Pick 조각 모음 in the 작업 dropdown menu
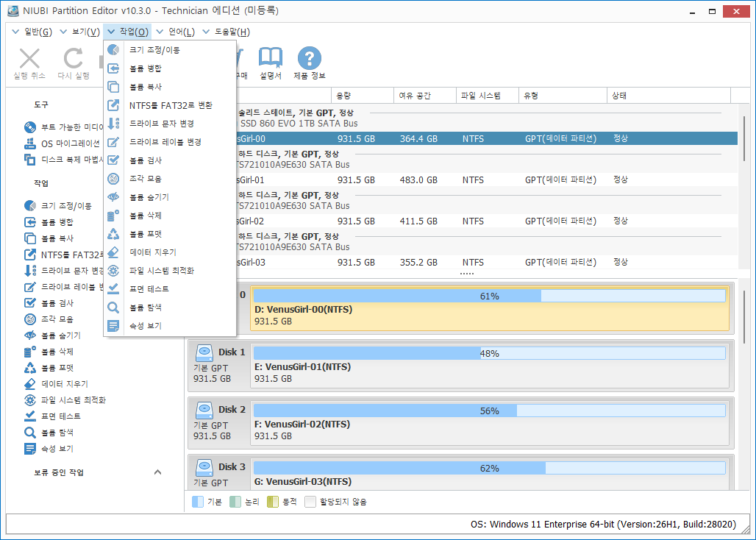756x540 pixels. coord(170,178)
